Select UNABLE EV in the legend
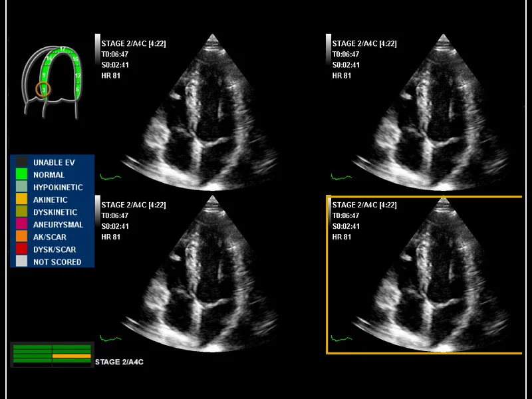This screenshot has width=532, height=399. click(52, 162)
